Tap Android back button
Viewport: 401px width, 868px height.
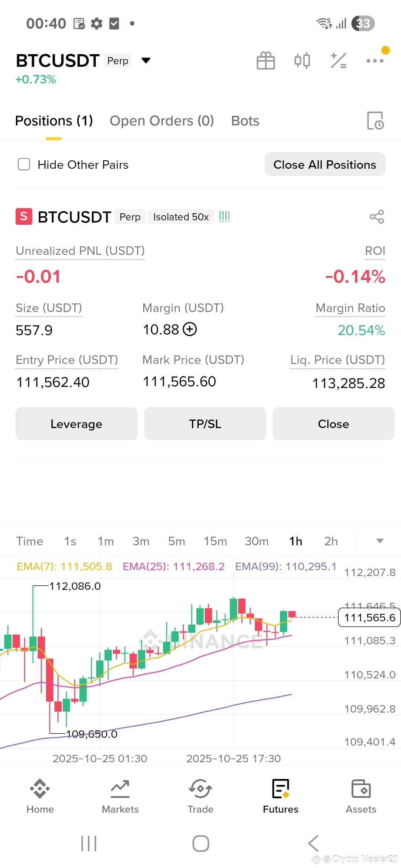click(313, 844)
